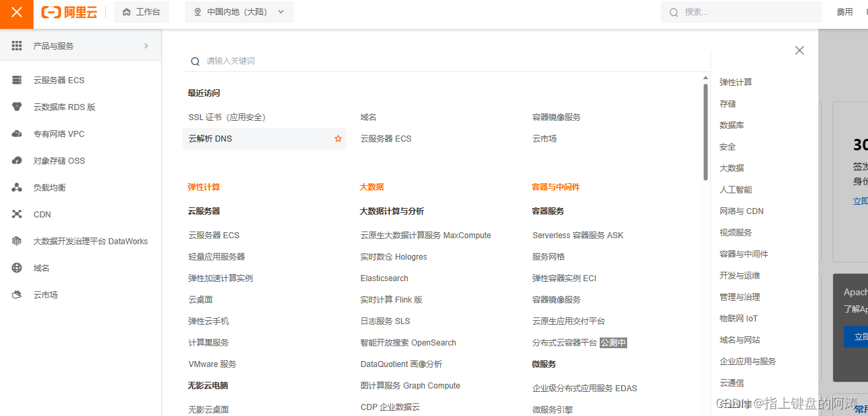The height and width of the screenshot is (416, 868).
Task: Close the menu with the orange X button
Action: pyautogui.click(x=17, y=13)
